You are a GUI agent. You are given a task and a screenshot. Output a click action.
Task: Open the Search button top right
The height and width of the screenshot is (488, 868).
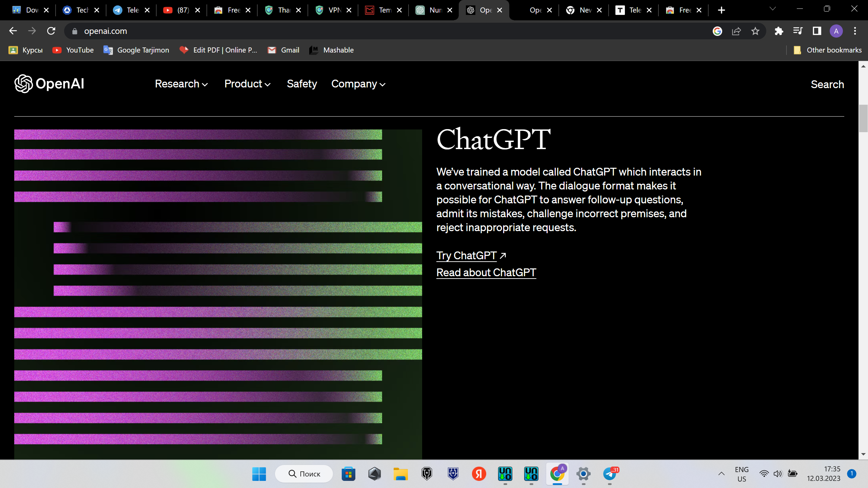827,84
